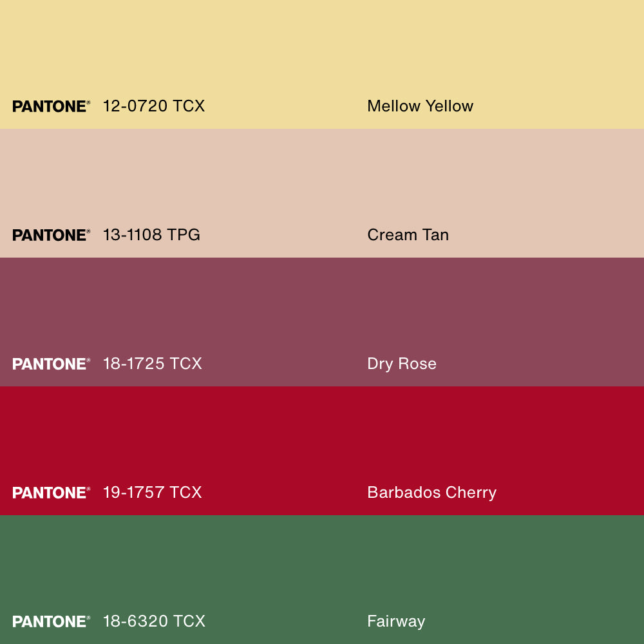Choose the beige Cream Tan color swatch
Screen dimensions: 644x644
(x=322, y=180)
